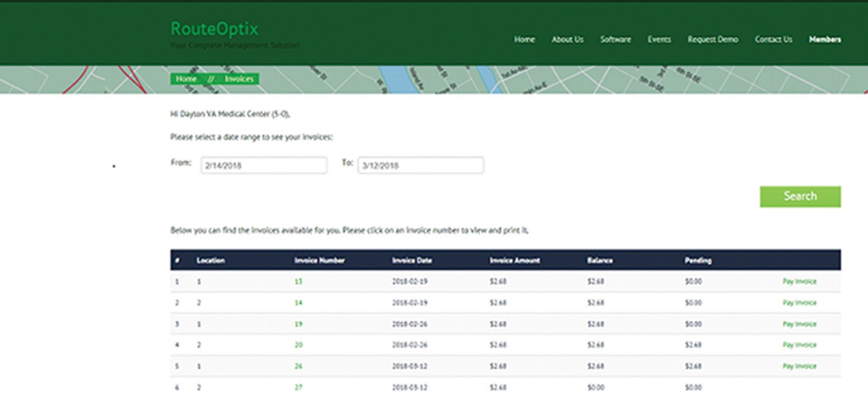Open invoice number 13

[x=298, y=282]
